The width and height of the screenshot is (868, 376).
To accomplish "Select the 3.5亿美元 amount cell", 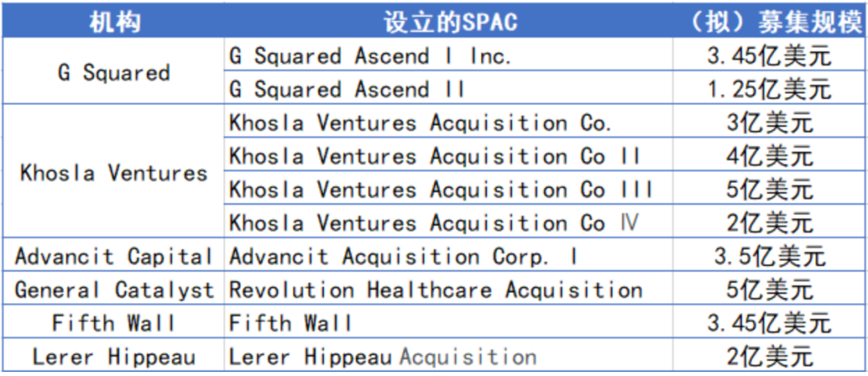I will pos(770,256).
